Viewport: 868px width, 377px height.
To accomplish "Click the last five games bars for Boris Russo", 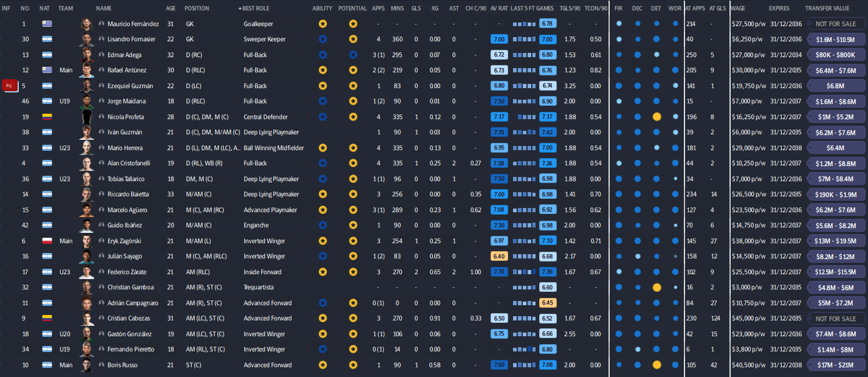I will (525, 365).
